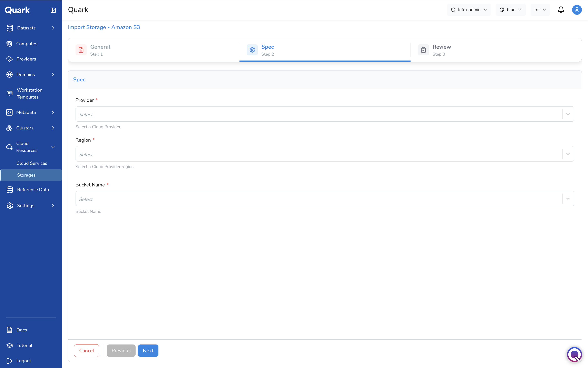Image resolution: width=588 pixels, height=368 pixels.
Task: Select the Spec Step 2 tab
Action: 325,50
